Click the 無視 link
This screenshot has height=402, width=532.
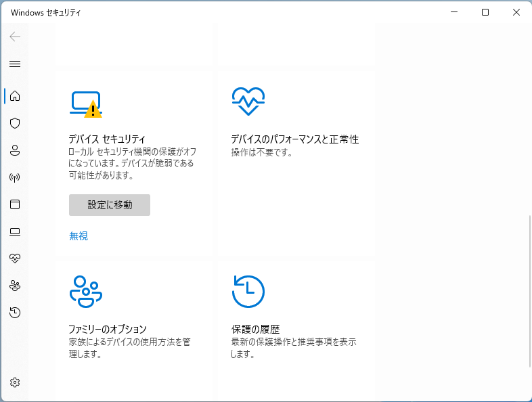coord(79,236)
